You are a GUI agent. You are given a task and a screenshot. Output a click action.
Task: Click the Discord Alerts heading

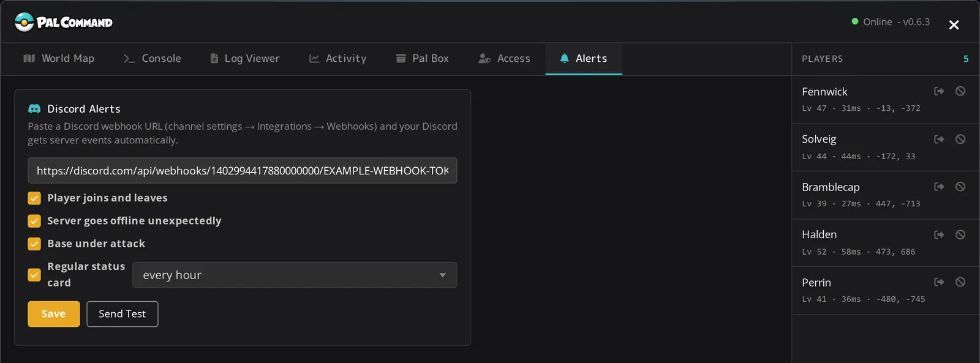84,109
